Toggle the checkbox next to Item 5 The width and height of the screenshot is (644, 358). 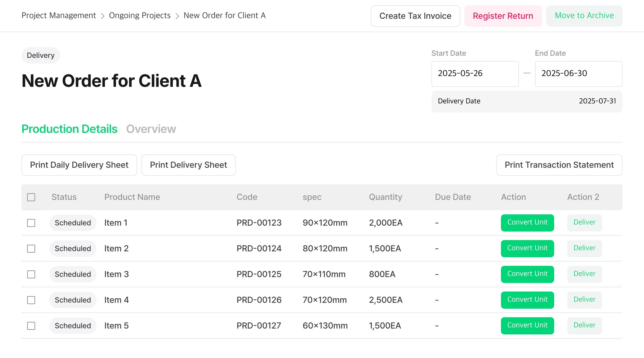[x=31, y=326]
